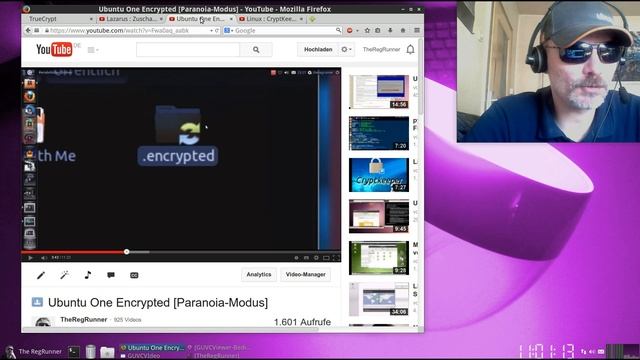Mute the video volume speaker
This screenshot has width=640, height=360.
tap(44, 258)
